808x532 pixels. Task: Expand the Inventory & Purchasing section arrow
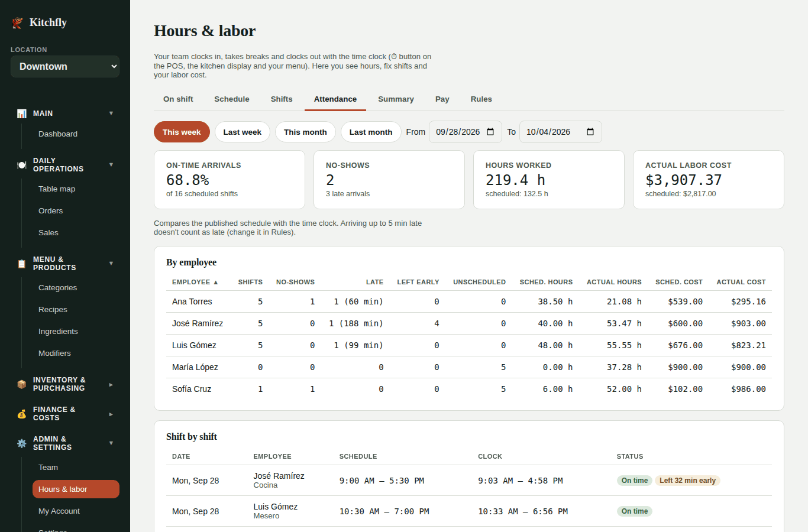tap(111, 384)
